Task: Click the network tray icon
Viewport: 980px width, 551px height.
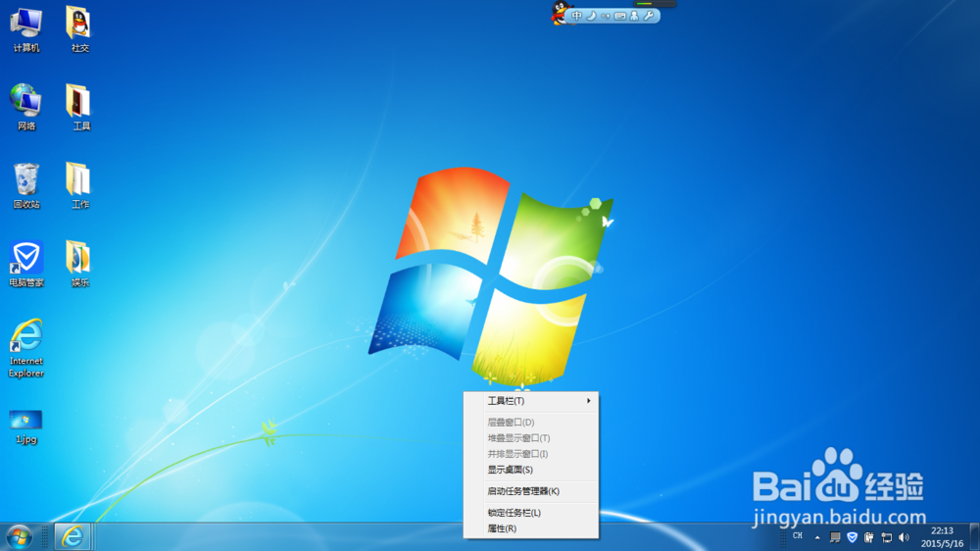Action: [x=886, y=537]
